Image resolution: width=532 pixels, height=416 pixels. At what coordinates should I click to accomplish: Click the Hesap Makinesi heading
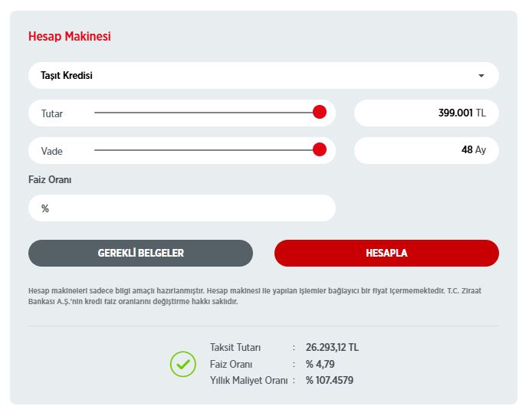pyautogui.click(x=69, y=36)
